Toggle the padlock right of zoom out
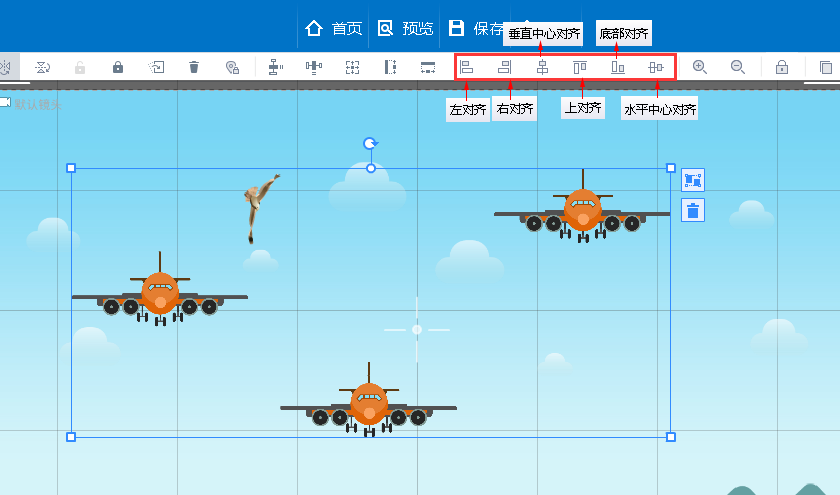Screen dimensions: 840x495 click(782, 67)
